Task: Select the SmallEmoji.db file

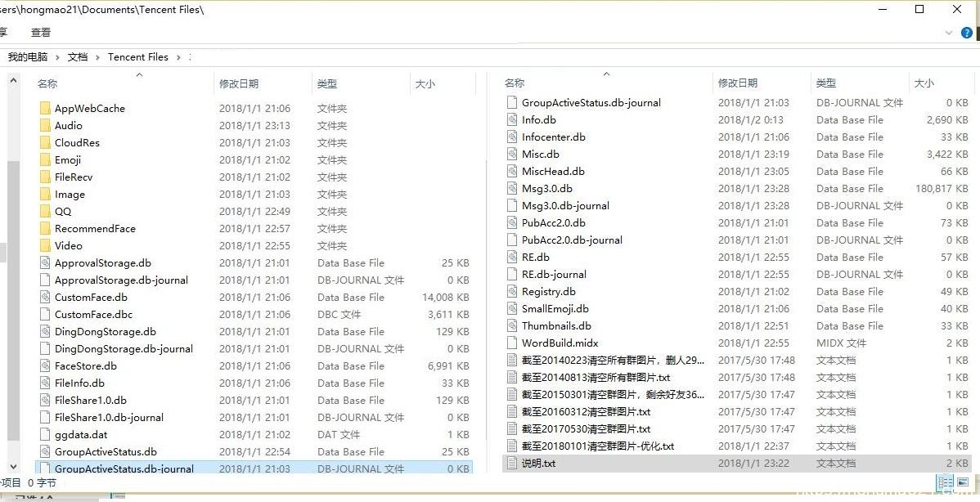Action: click(555, 308)
